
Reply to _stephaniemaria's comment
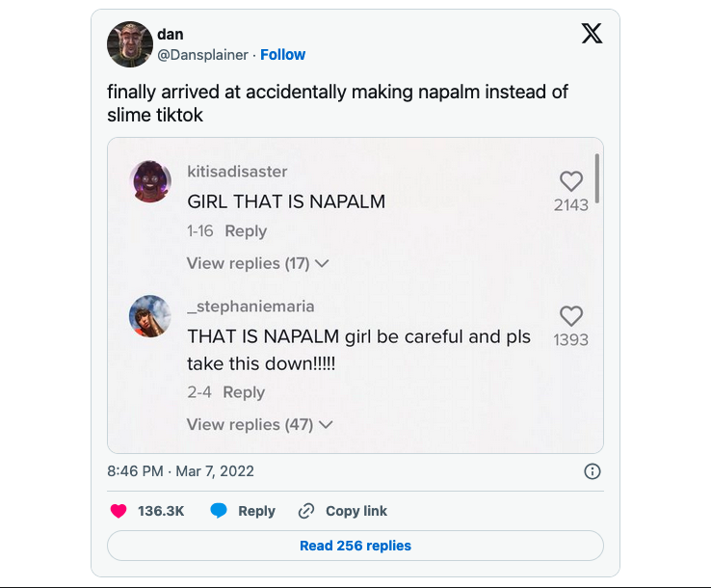244,392
